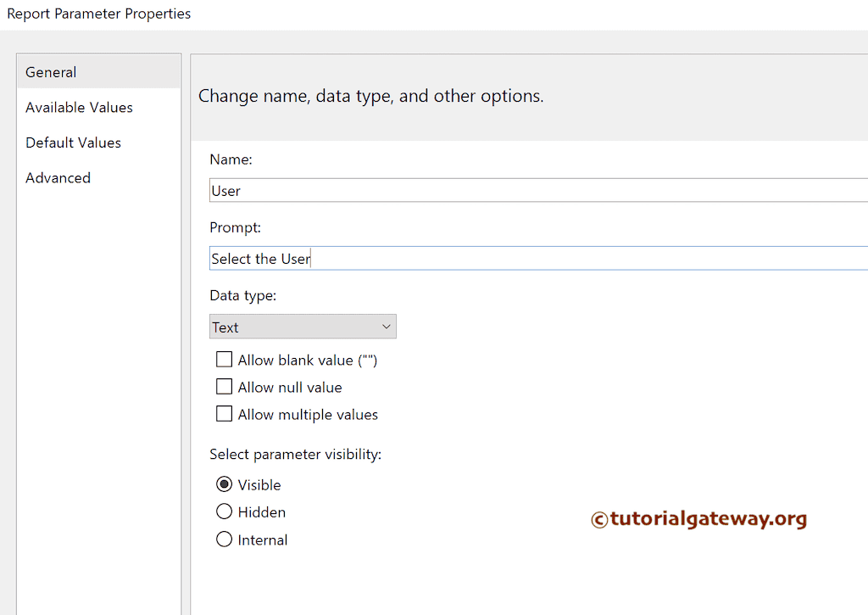Enable the Allow blank value checkbox
Screen dimensions: 868x615
pos(225,360)
